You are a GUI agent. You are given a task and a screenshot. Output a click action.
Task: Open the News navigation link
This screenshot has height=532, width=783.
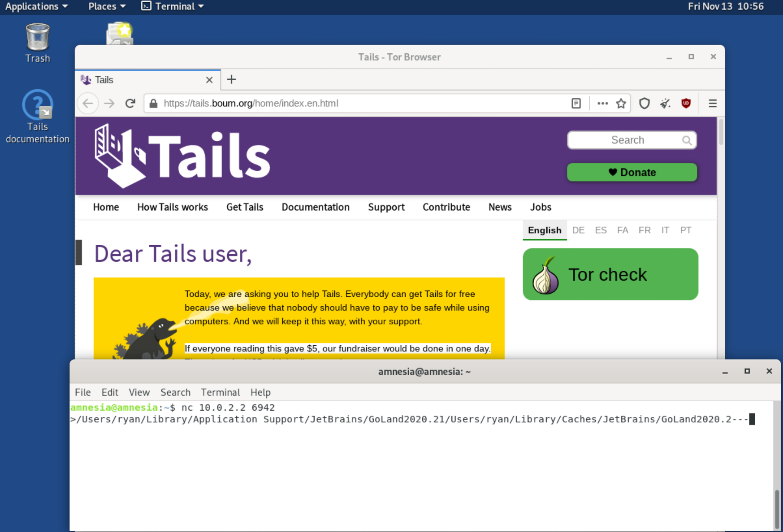pyautogui.click(x=500, y=207)
